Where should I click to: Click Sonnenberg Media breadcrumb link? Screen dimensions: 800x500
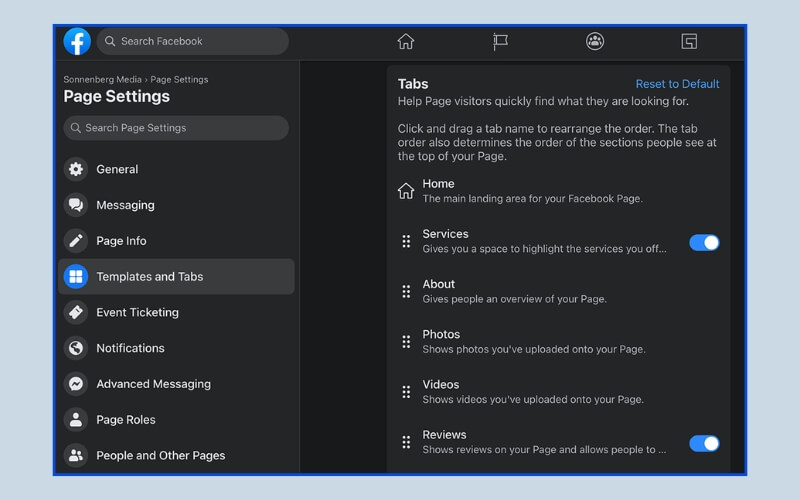103,79
